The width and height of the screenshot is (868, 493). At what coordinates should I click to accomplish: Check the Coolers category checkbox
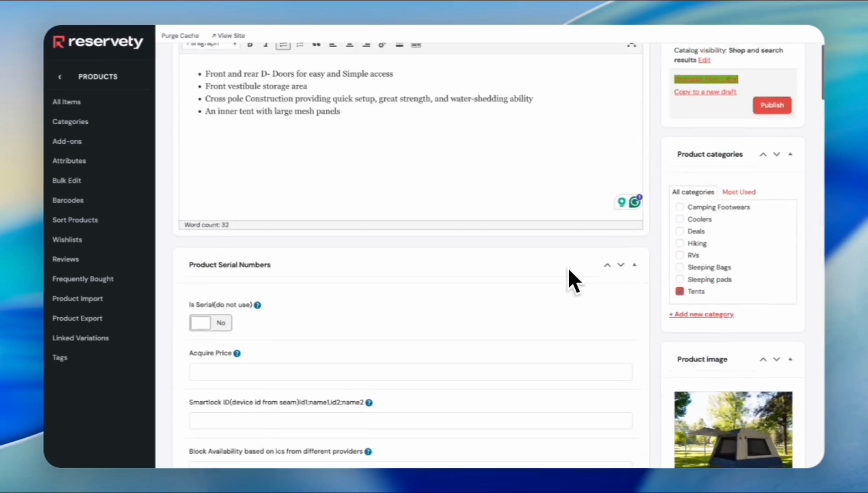680,219
